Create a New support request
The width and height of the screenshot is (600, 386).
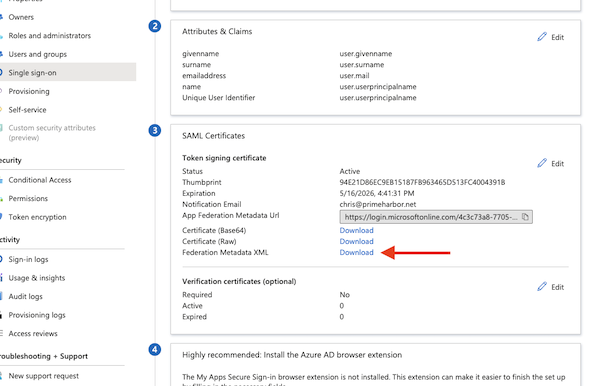[44, 376]
